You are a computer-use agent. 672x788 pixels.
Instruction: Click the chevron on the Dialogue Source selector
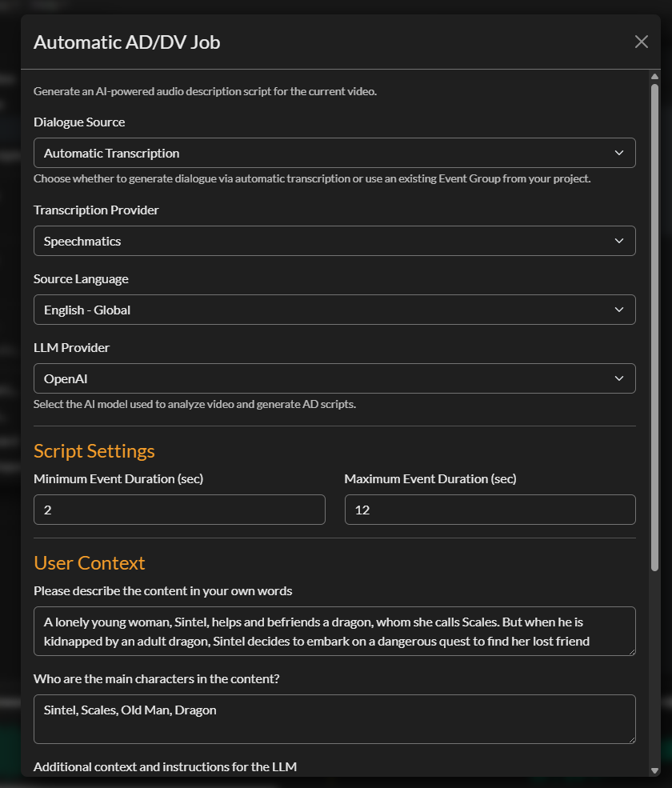tap(619, 153)
